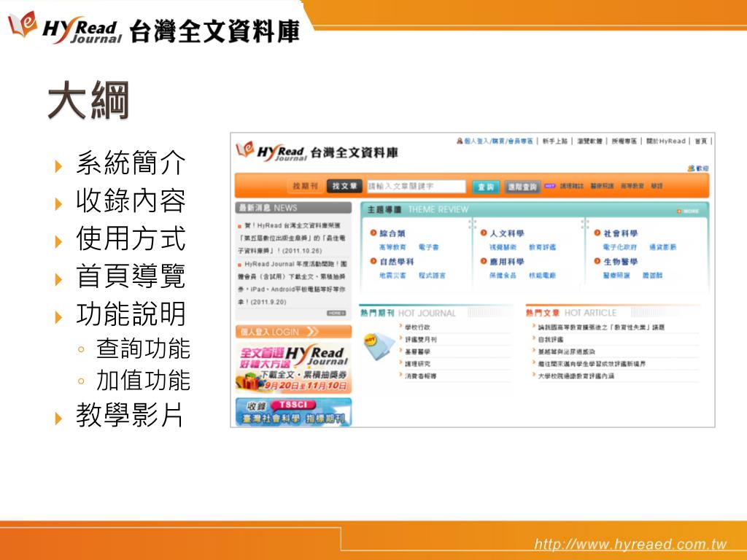The image size is (747, 560).
Task: Click the 進階查詢 advanced search button
Action: coord(522,187)
